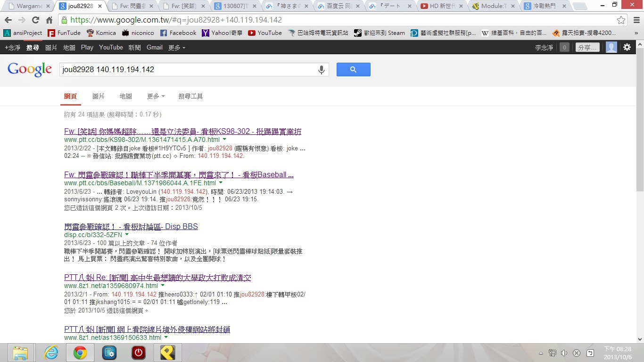Screen dimensions: 644x362
Task: Open Internet Explorer from taskbar
Action: pos(51,352)
